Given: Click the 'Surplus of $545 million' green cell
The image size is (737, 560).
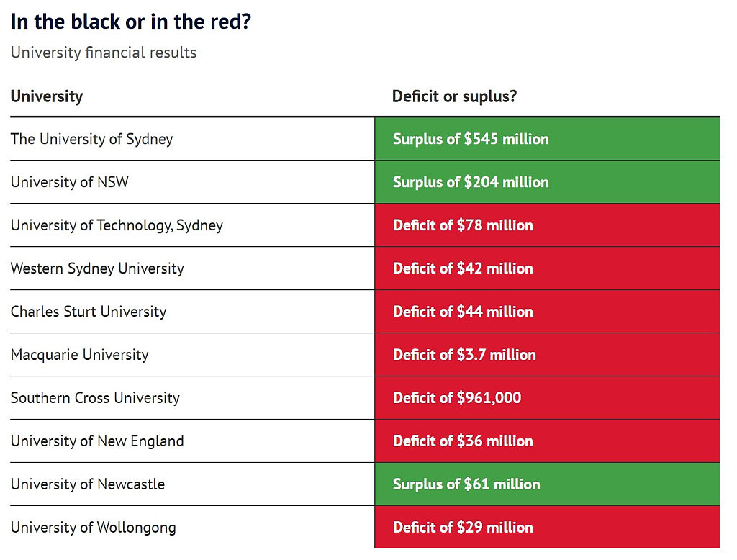Looking at the screenshot, I should pyautogui.click(x=547, y=139).
